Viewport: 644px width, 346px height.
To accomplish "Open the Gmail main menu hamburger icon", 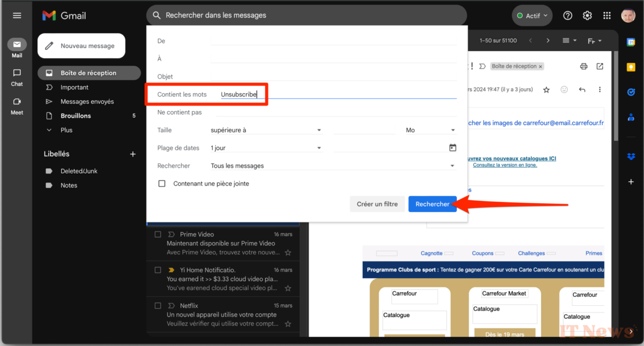I will [17, 16].
